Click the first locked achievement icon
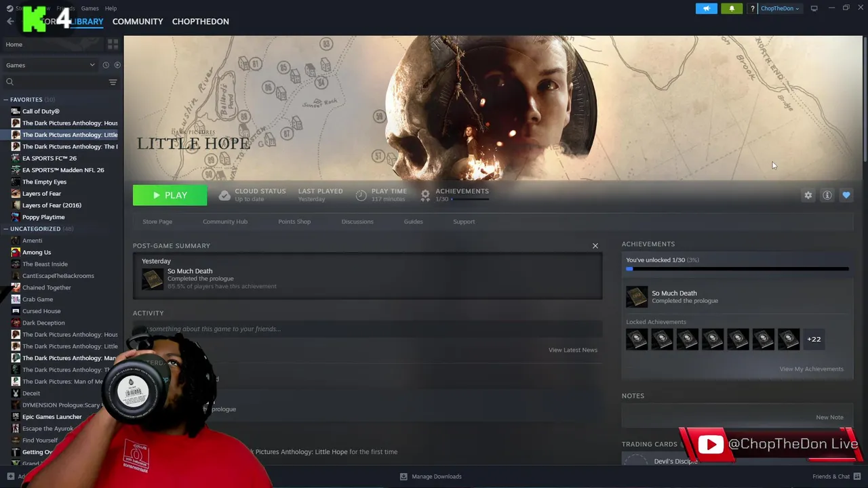868x488 pixels. 637,339
